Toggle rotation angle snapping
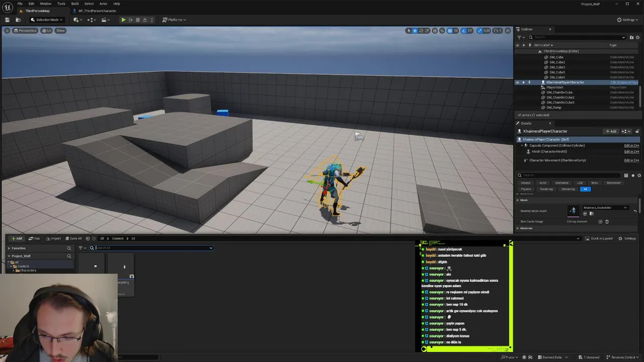This screenshot has width=644, height=362. click(x=464, y=31)
